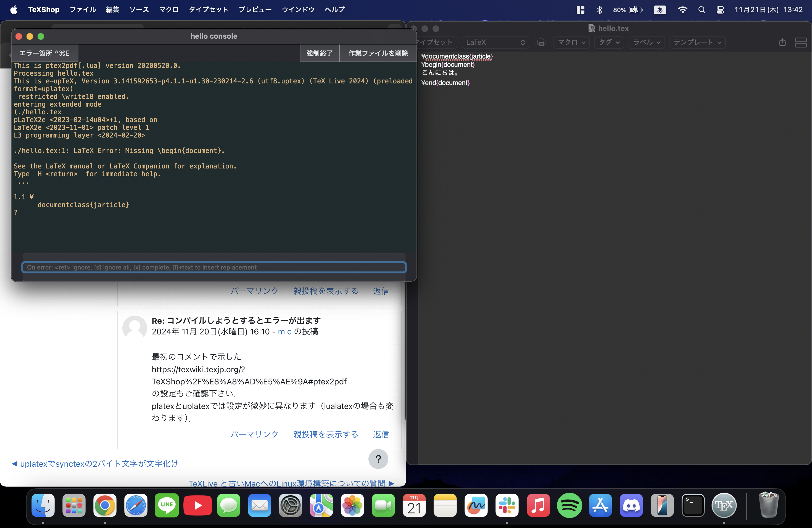Open the Wi-Fi menu bar status
This screenshot has width=812, height=528.
pos(682,10)
